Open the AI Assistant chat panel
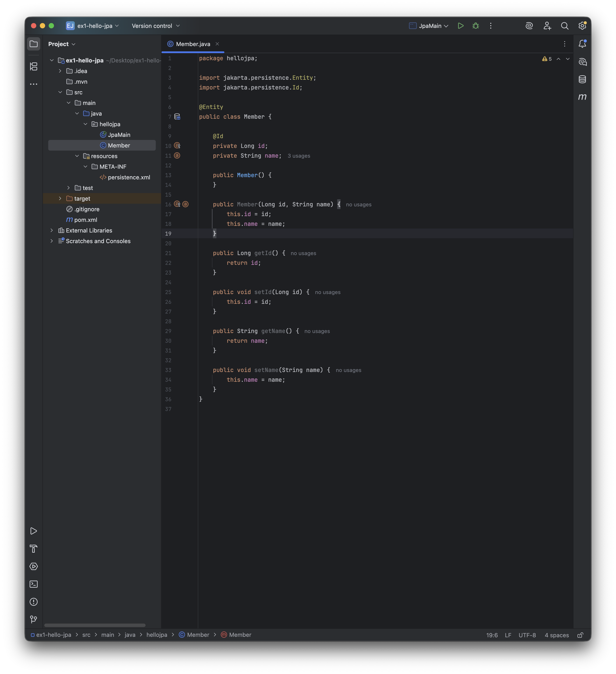This screenshot has height=674, width=616. click(582, 62)
